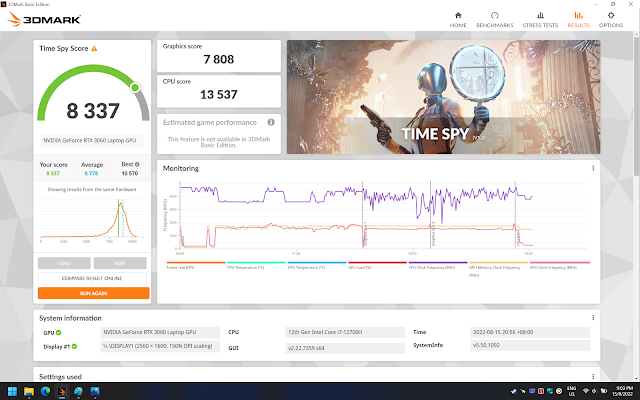Open the Monitoring panel three-dot menu
Viewport: 640px width, 400px height.
tap(593, 168)
